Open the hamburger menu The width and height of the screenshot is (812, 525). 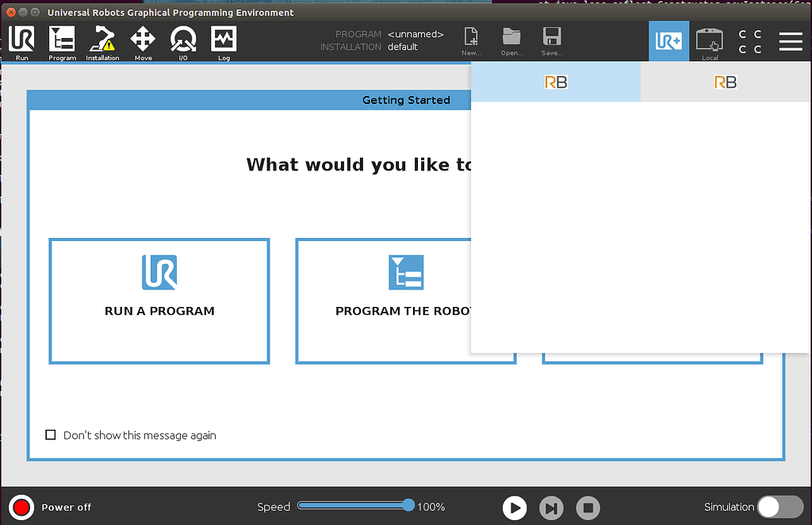791,41
